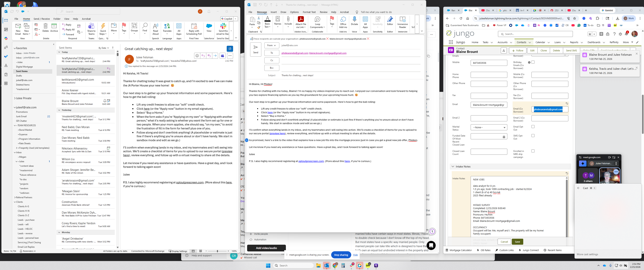
Task: Open the Send / Receive tab
Action: click(x=42, y=19)
